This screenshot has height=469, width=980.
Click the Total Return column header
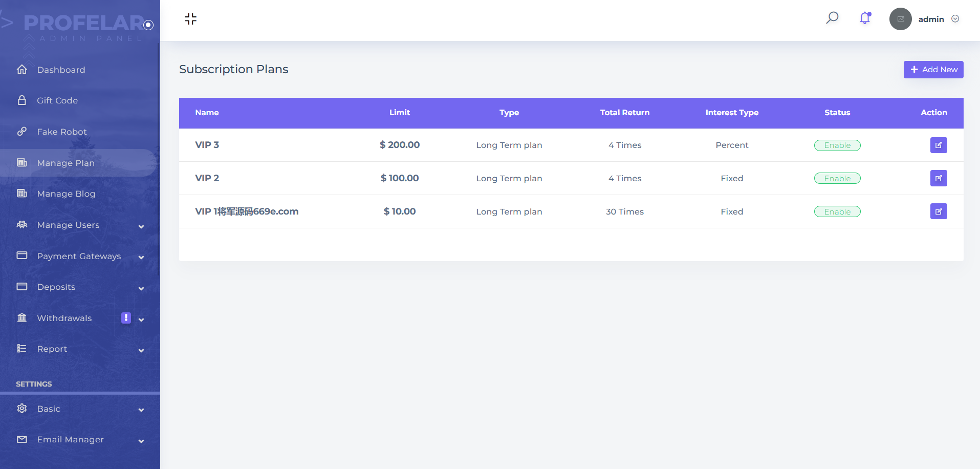(624, 113)
